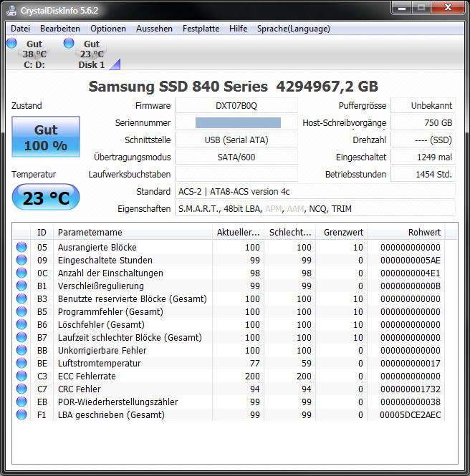Viewport: 470px width, 476px height.
Task: Click the Host-Schreibvorgänge value 750 GB
Action: coord(423,123)
